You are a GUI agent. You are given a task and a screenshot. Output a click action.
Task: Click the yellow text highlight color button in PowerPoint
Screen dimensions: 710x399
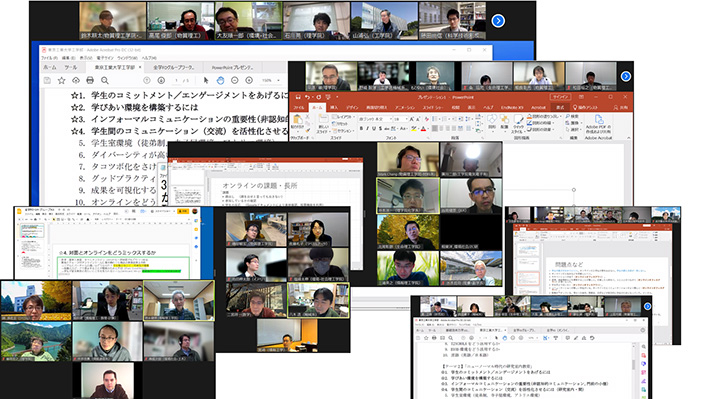(x=414, y=129)
